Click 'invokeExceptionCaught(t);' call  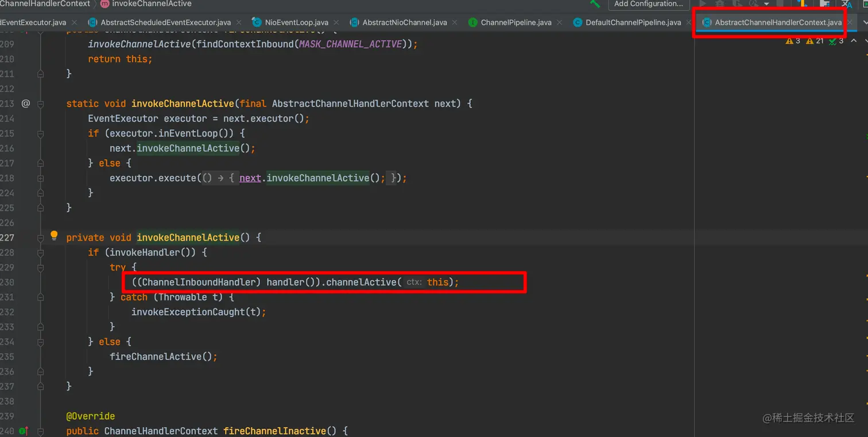pos(199,312)
